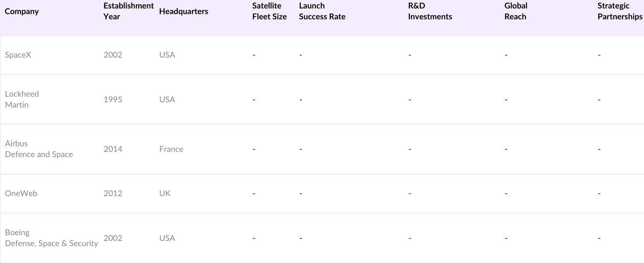Viewport: 644px width, 263px height.
Task: Select Boeing Defense, Space & Security cell
Action: [51, 238]
